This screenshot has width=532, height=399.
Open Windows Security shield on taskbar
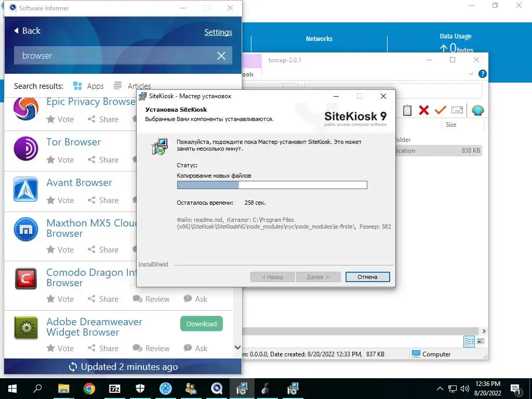[x=140, y=389]
